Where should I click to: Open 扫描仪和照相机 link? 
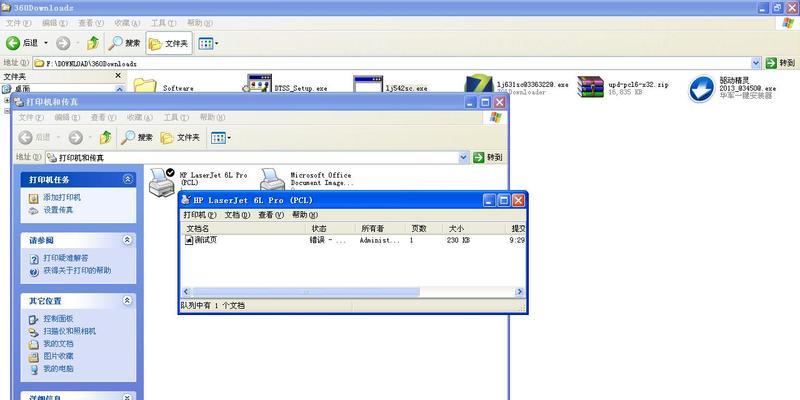[69, 331]
